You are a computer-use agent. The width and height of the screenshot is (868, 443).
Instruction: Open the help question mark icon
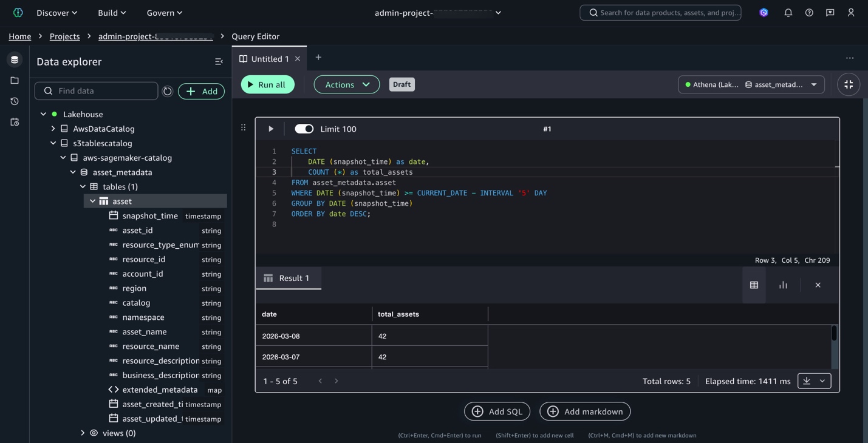[x=809, y=13]
